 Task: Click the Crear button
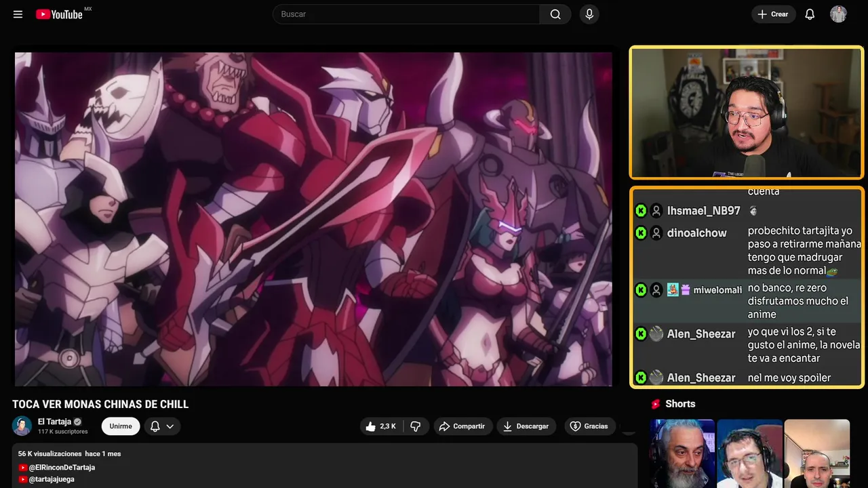pos(773,14)
